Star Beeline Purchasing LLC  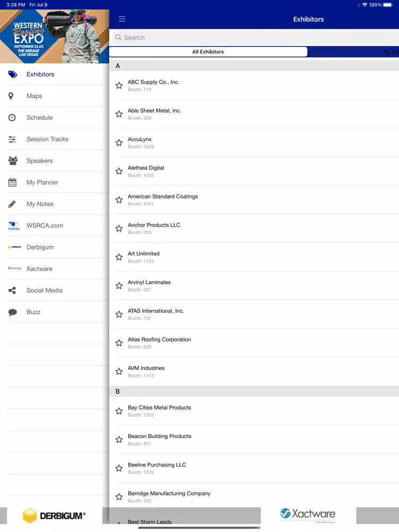click(119, 468)
